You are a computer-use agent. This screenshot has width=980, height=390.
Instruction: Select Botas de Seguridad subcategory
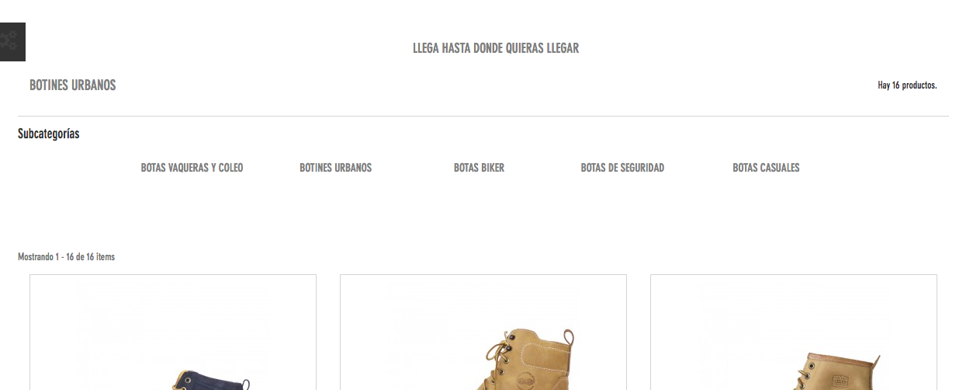[x=622, y=168]
